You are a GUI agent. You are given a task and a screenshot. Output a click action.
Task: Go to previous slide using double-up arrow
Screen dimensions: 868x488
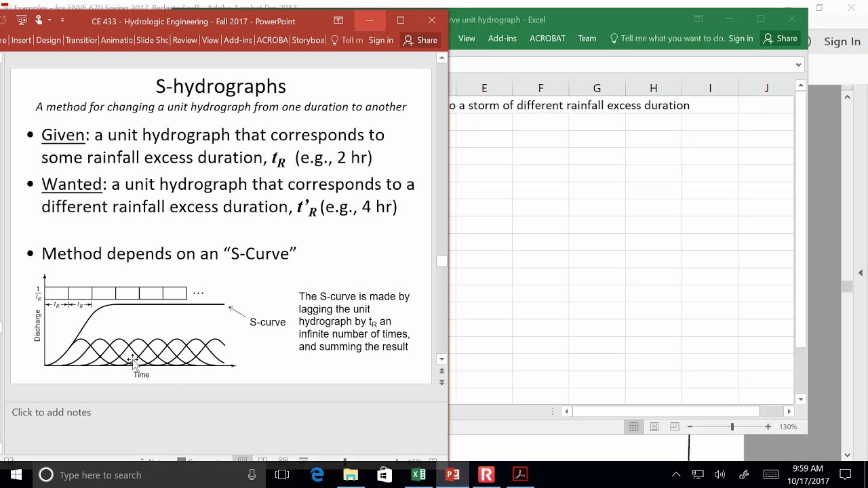point(441,371)
